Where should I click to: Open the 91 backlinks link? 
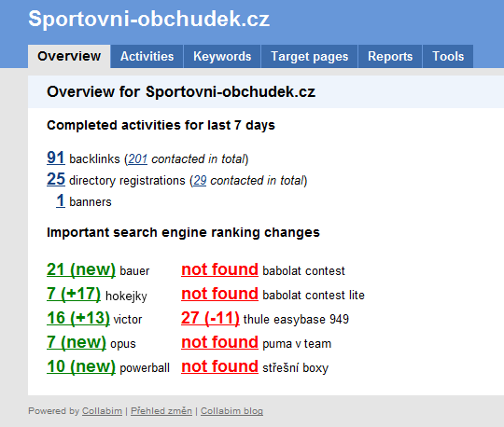pyautogui.click(x=56, y=158)
